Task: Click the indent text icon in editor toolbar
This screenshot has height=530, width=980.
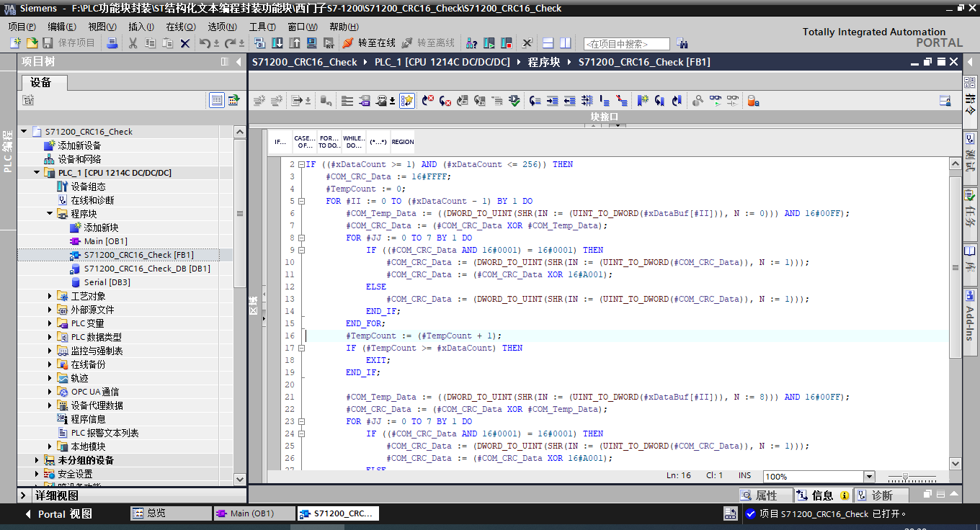Action: (552, 101)
